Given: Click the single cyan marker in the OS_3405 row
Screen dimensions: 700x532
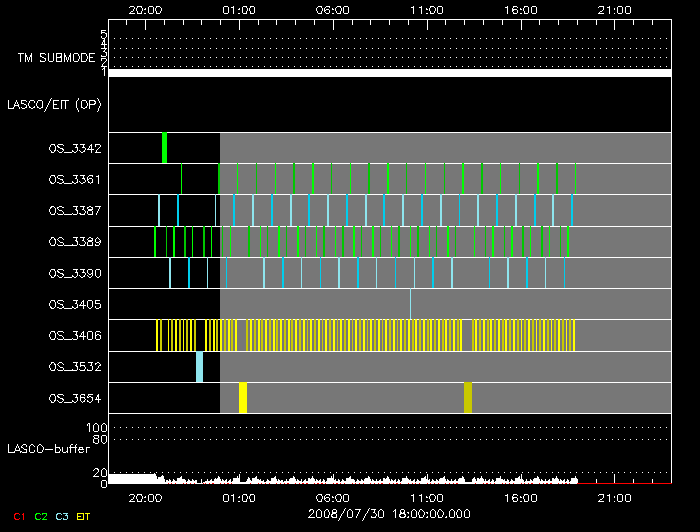Looking at the screenshot, I should [410, 304].
